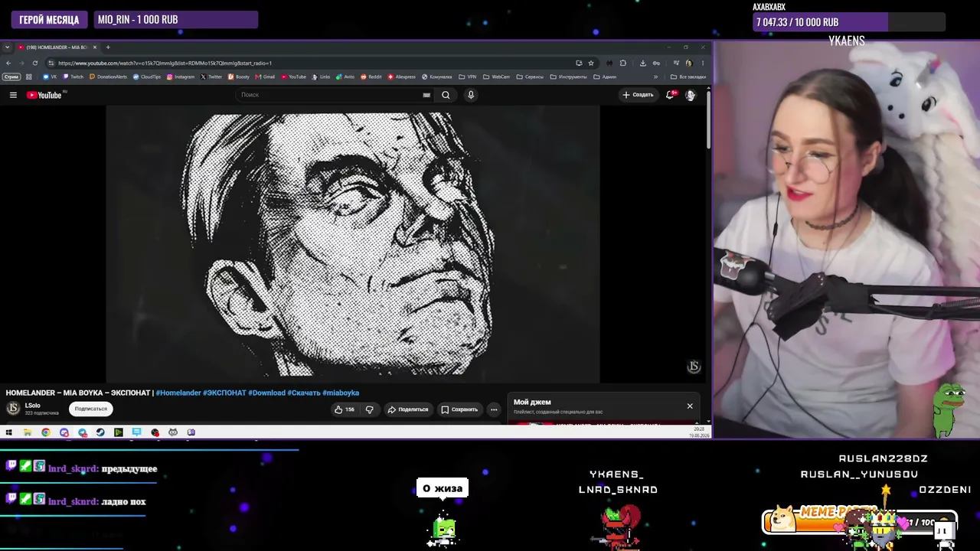Viewport: 980px width, 551px height.
Task: Share the video via Поделиться
Action: [x=407, y=409]
